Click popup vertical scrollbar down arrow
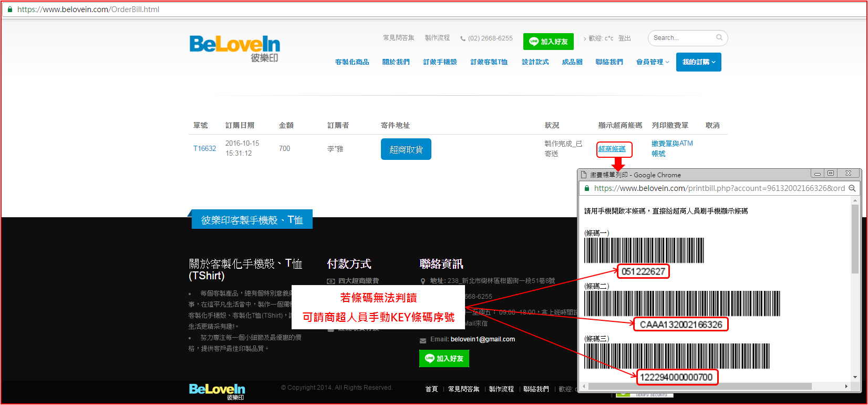 (x=855, y=377)
